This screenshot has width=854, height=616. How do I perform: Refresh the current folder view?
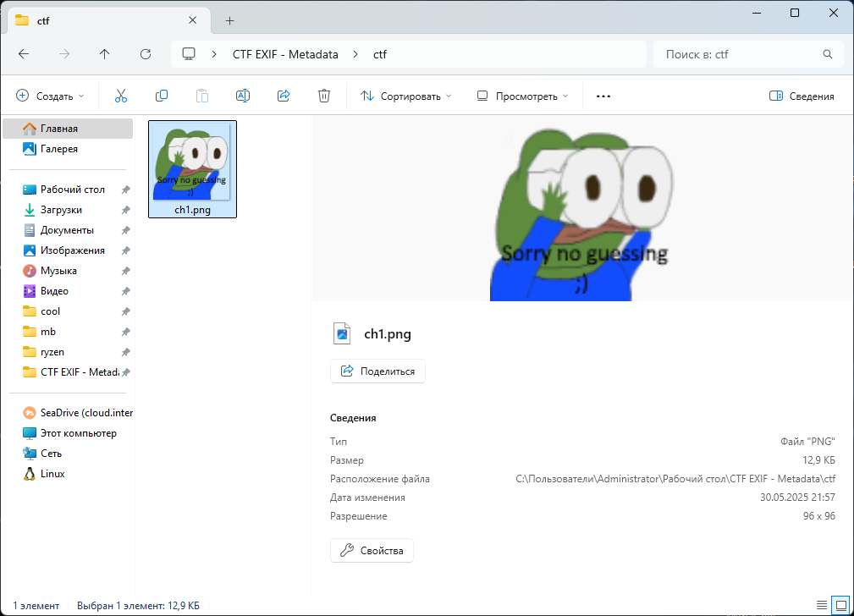(146, 54)
